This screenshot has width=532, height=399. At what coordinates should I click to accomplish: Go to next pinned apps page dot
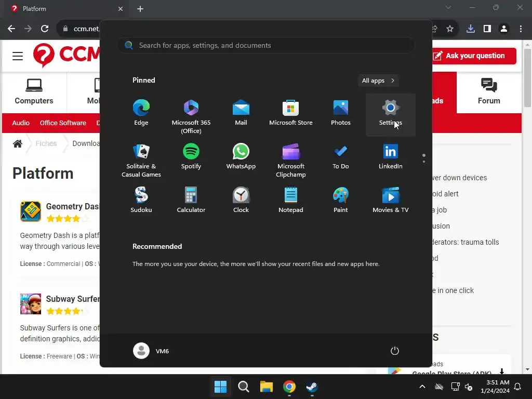(x=424, y=162)
